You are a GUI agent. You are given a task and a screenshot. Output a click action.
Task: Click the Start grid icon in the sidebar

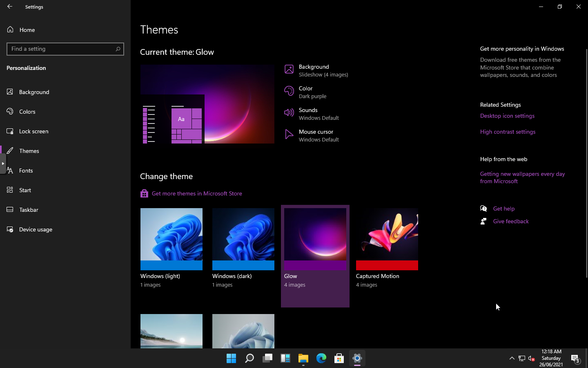[x=10, y=190]
